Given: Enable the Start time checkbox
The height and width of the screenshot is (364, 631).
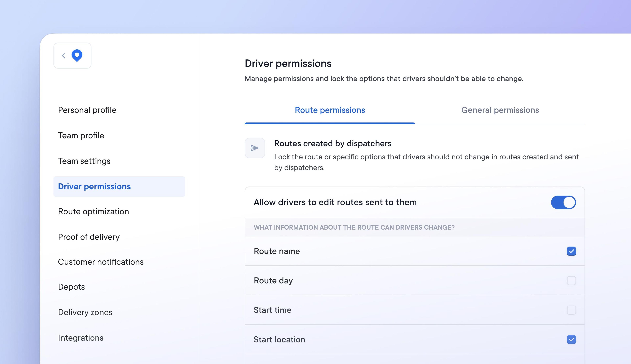Looking at the screenshot, I should [571, 310].
